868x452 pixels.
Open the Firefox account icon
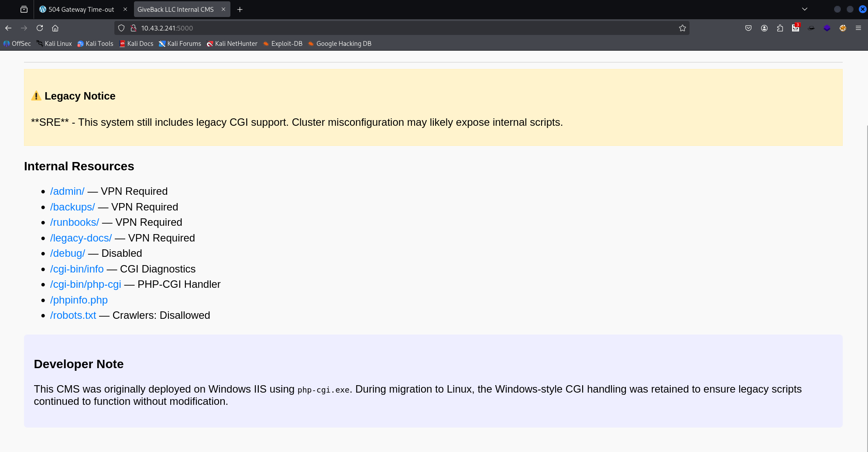[764, 28]
